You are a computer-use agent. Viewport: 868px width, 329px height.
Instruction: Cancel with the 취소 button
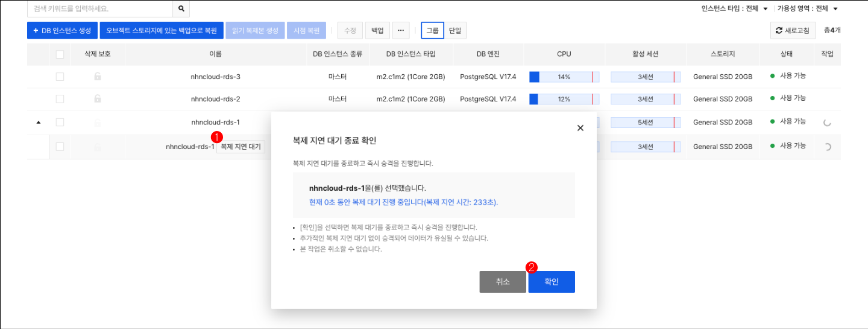click(x=503, y=282)
